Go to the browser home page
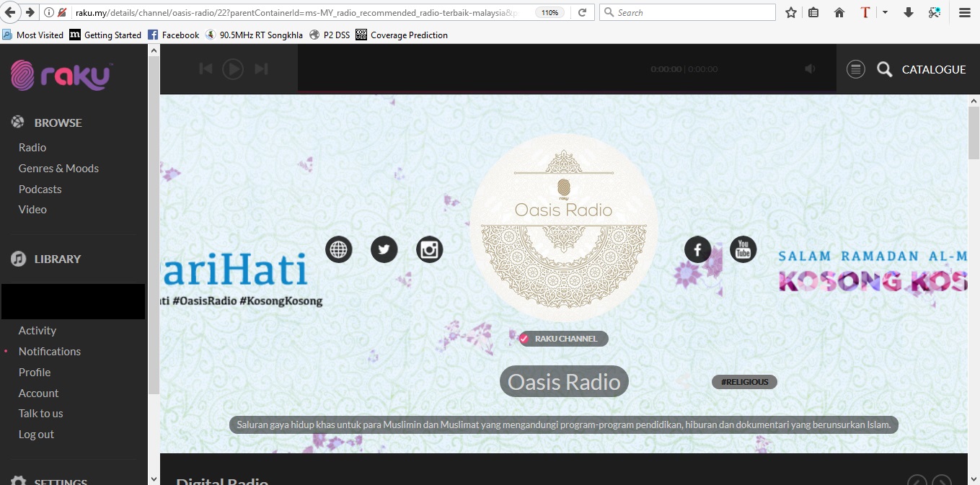Image resolution: width=980 pixels, height=485 pixels. (839, 12)
